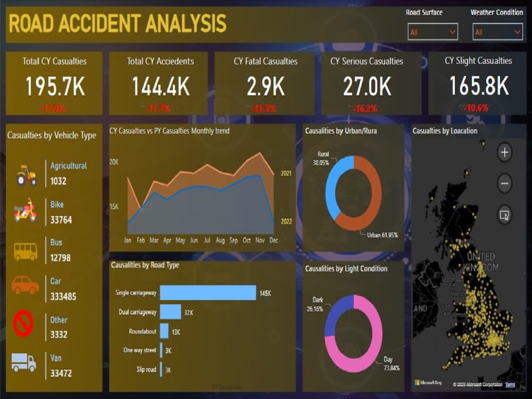Click the Microsoft Bing logo
The width and height of the screenshot is (532, 399).
(x=429, y=382)
